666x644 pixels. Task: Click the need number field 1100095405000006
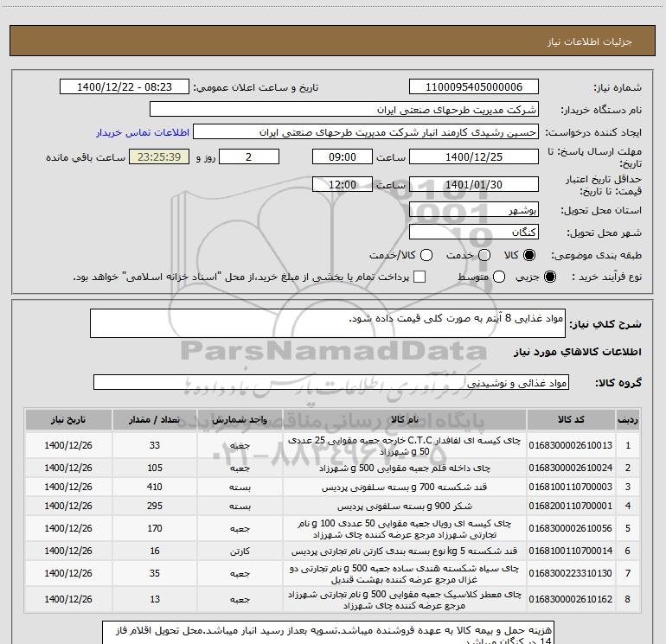474,87
